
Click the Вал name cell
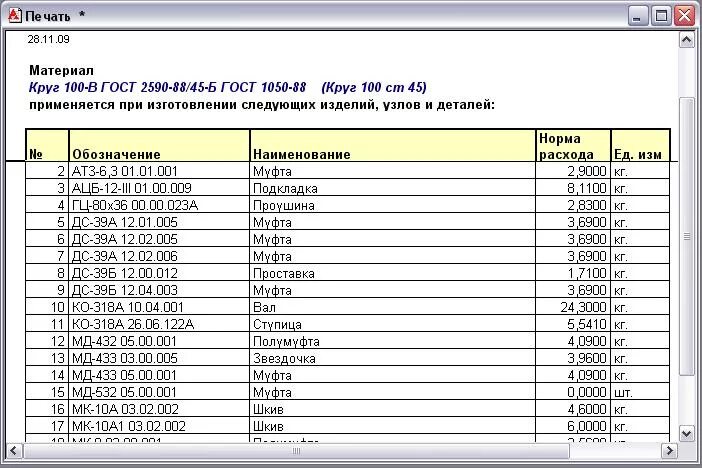[393, 307]
